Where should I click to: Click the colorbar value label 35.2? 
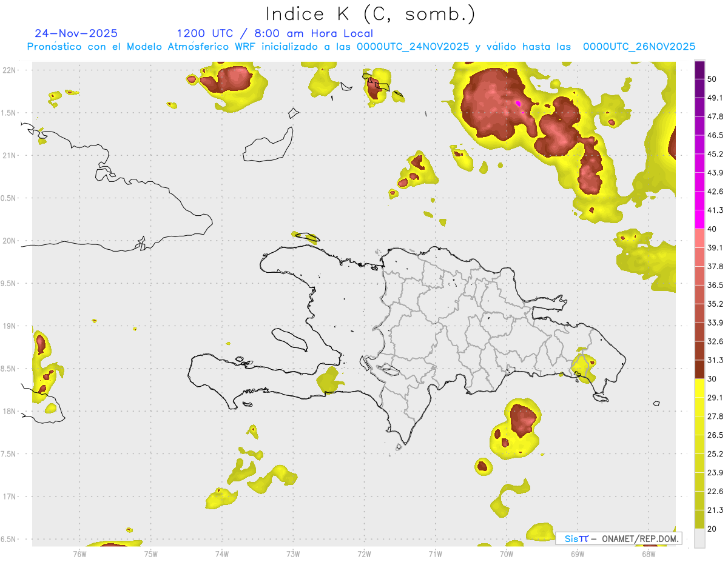[715, 304]
